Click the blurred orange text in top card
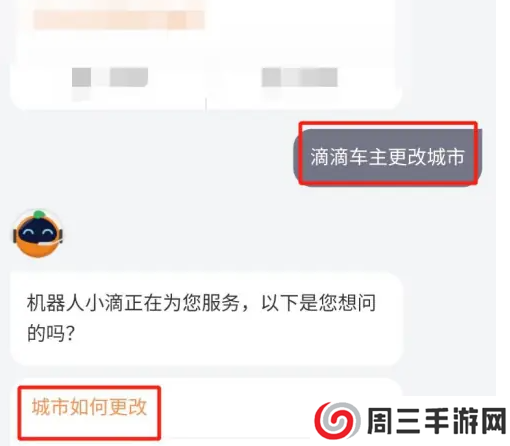Viewport: 510px width, 446px height. (119, 19)
